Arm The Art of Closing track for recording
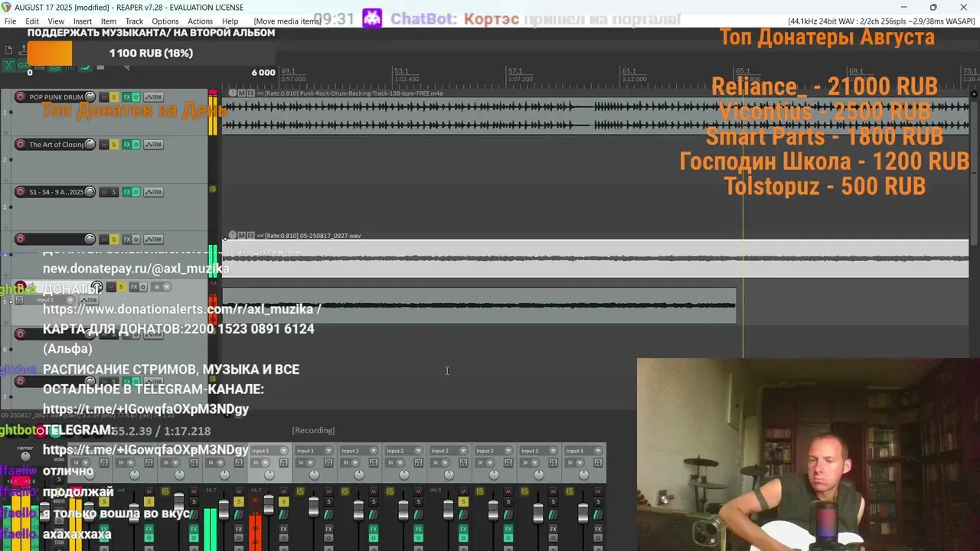This screenshot has height=551, width=980. [x=20, y=145]
